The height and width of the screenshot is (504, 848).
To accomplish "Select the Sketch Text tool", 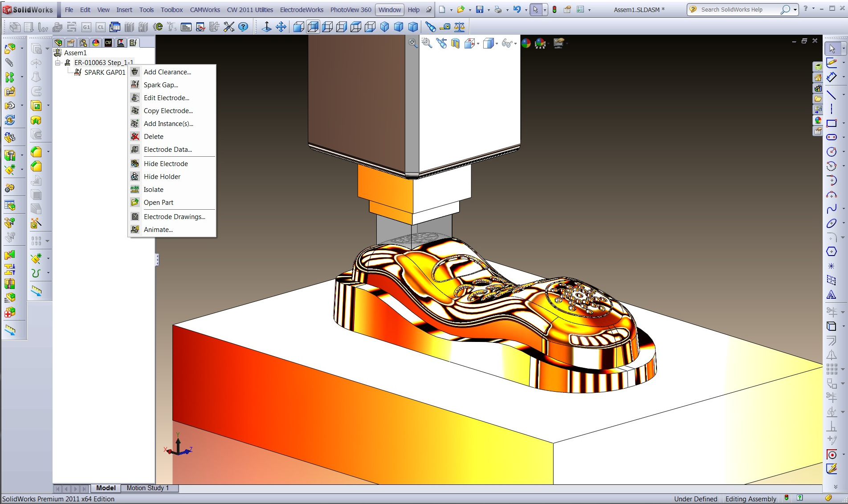I will point(831,294).
